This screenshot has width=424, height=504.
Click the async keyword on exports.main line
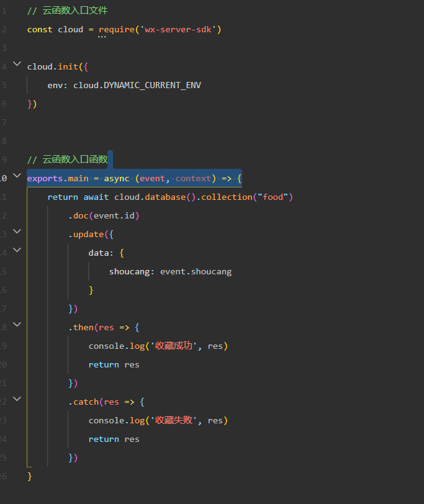click(116, 179)
